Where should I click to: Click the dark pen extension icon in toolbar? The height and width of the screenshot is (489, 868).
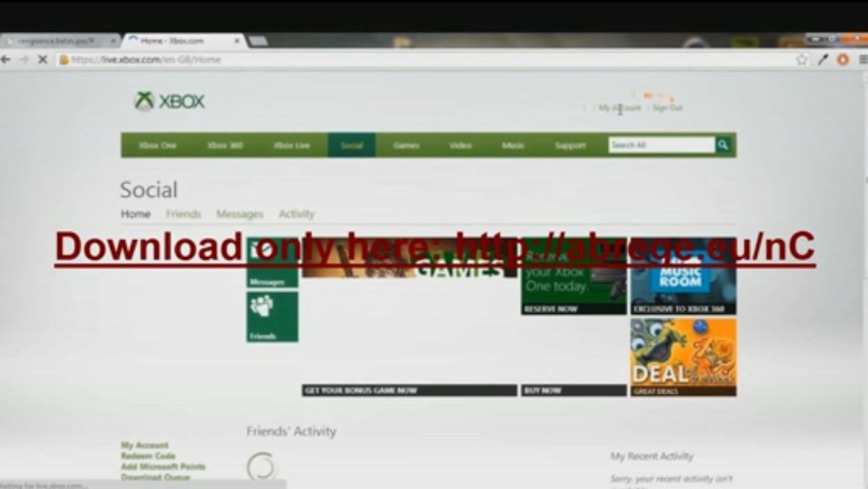pyautogui.click(x=823, y=60)
